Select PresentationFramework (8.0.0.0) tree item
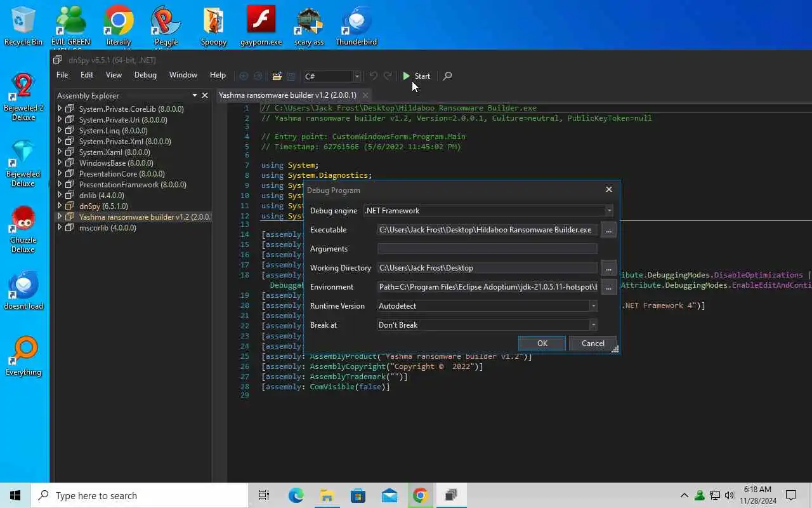 133,185
